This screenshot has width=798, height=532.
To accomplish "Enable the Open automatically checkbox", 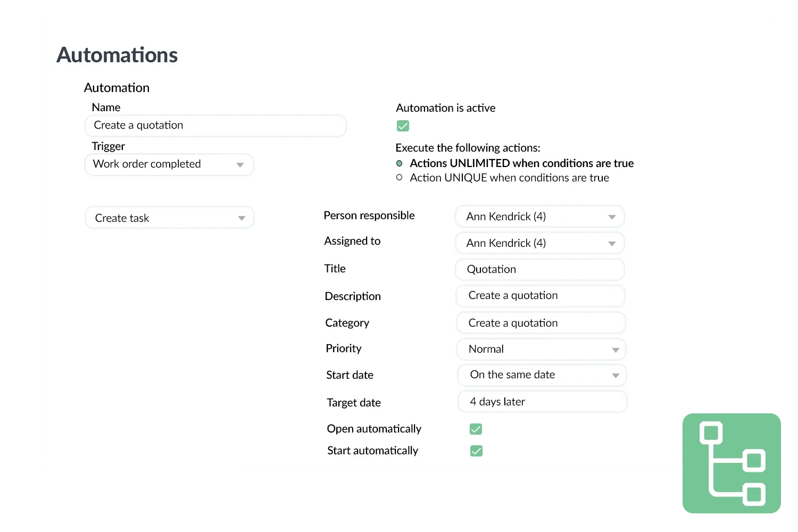I will coord(476,429).
